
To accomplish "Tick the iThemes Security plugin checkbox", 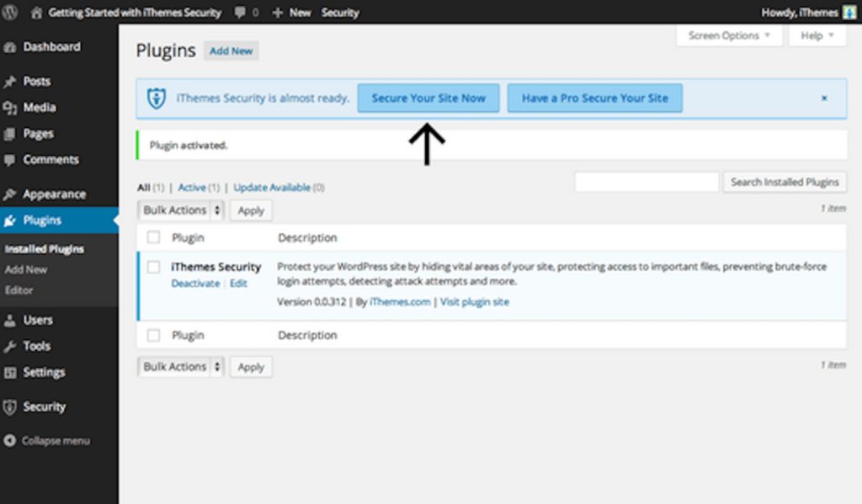I will click(153, 267).
